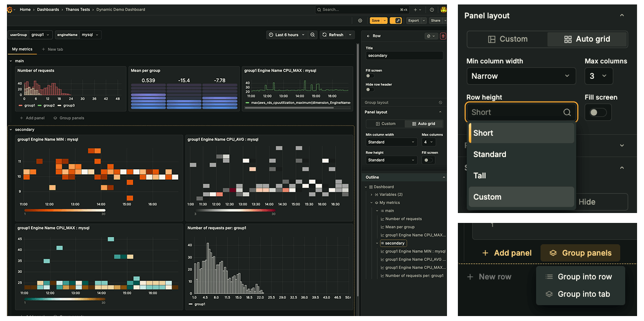Screen dimensions: 644x321
Task: Open the engineName mysql variable dropdown
Action: 91,35
